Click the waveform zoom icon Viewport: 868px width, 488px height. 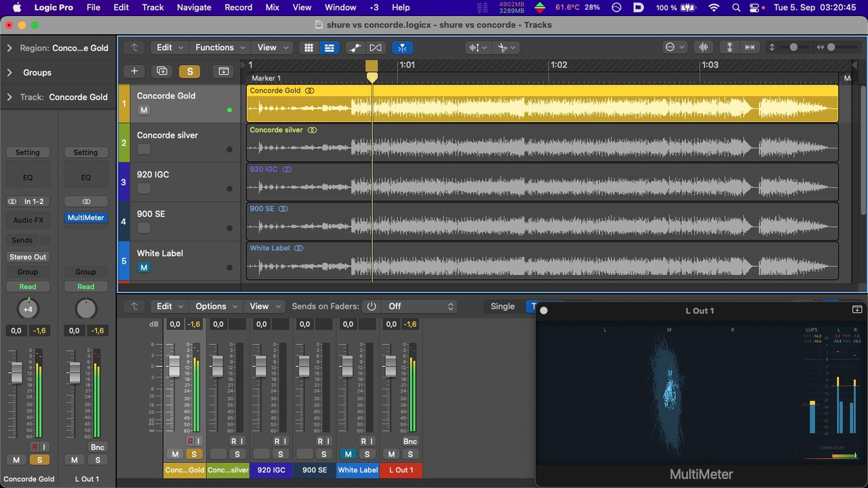point(703,47)
